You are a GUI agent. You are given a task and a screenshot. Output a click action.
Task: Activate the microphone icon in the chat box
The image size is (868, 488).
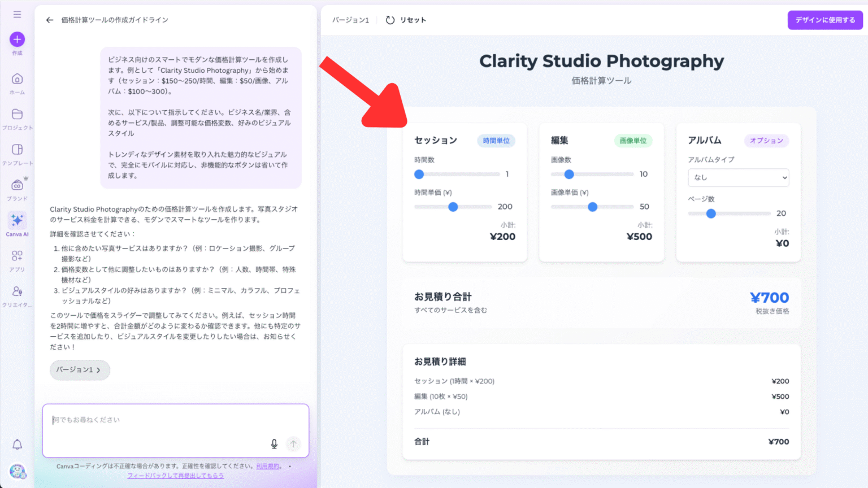tap(274, 444)
